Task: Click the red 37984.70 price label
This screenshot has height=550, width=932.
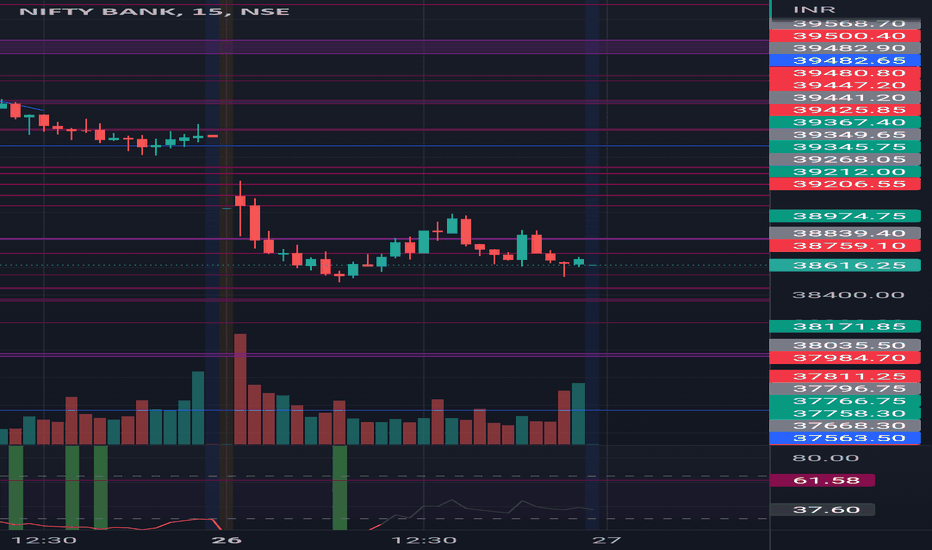Action: (x=845, y=358)
